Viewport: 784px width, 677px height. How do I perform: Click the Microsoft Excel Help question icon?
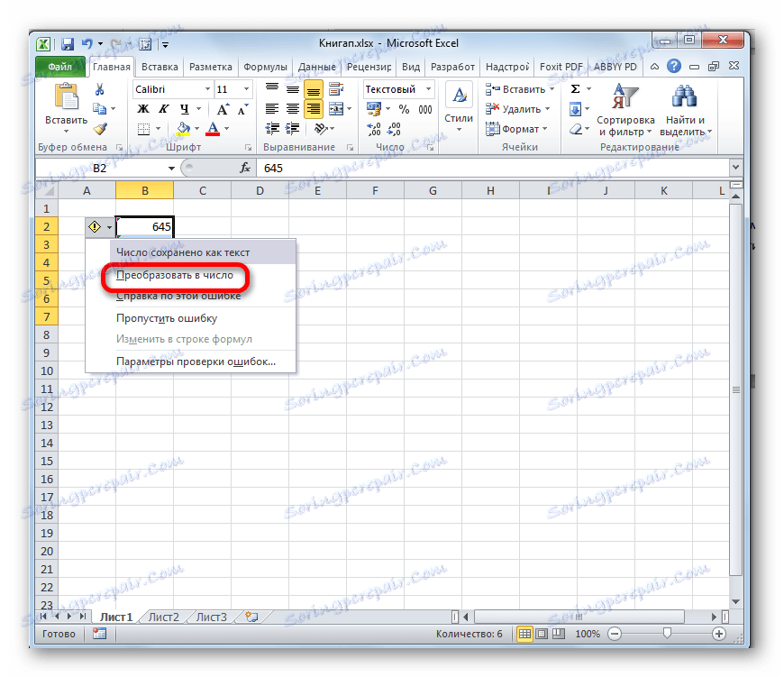pyautogui.click(x=674, y=66)
